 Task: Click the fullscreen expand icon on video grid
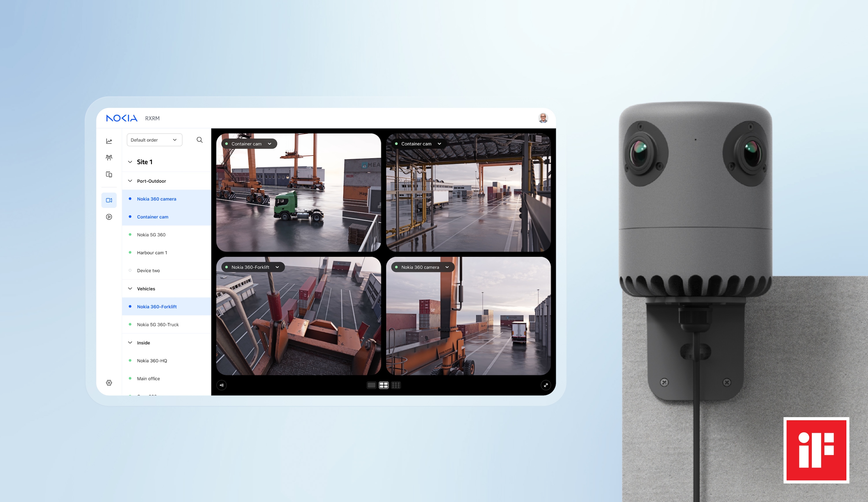(x=544, y=385)
